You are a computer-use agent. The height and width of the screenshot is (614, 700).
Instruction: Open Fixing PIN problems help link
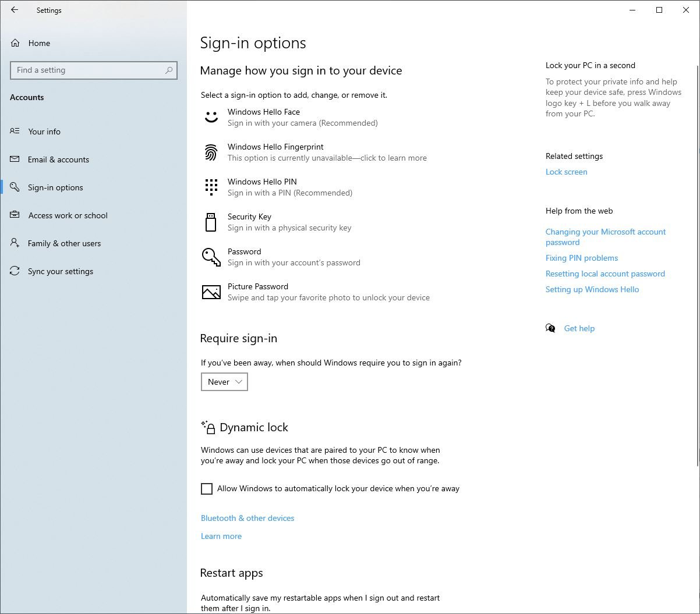[x=582, y=258]
